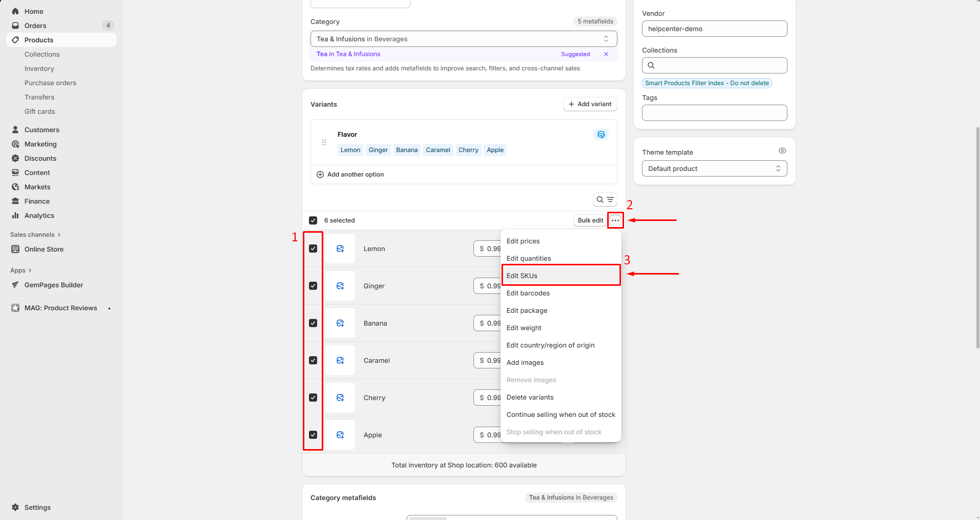Open the three-dot more actions menu

point(615,220)
